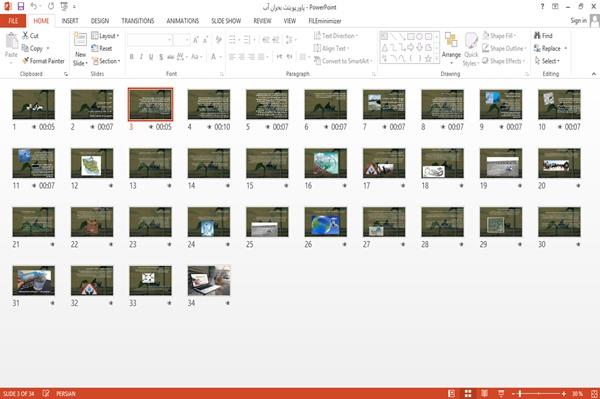Viewport: 600px width, 399px height.
Task: Undo the last action
Action: coord(34,6)
